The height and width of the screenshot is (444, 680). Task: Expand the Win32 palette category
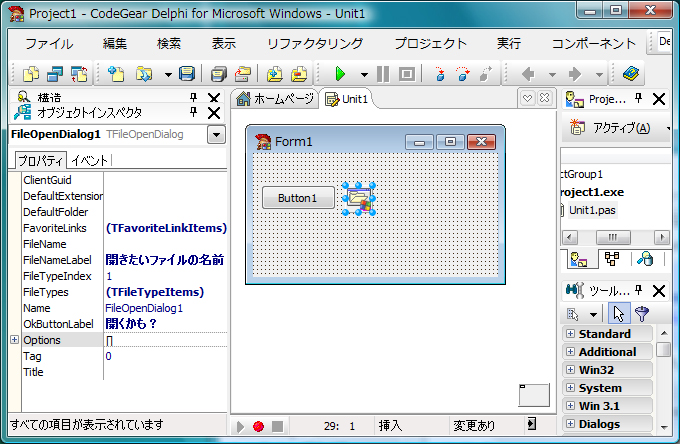tap(571, 370)
